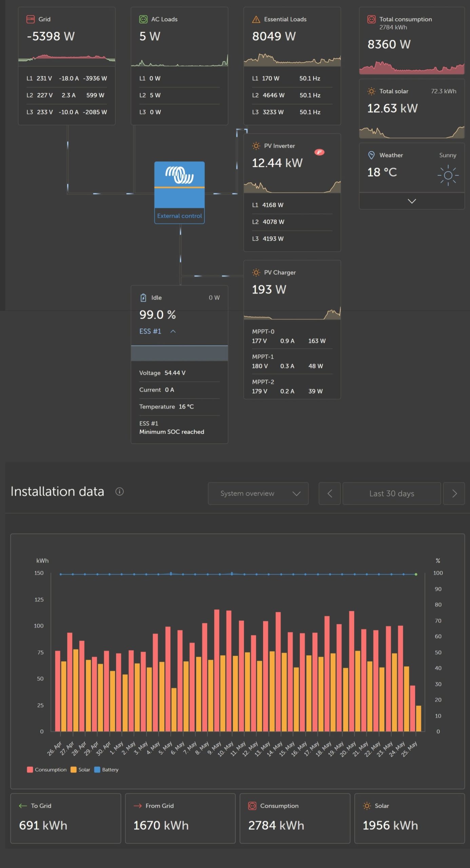Click the 99.0 % battery charge value

(158, 315)
